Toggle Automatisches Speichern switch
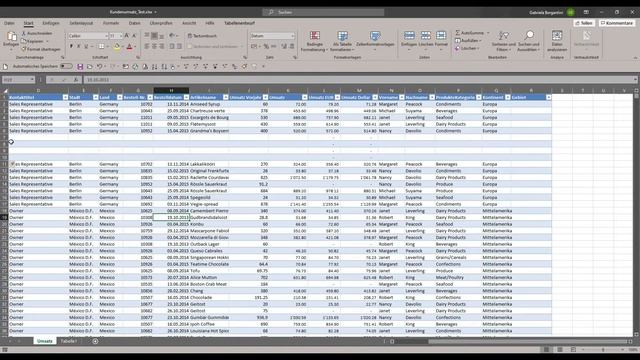Screen dimensions: 640x360 66,66
